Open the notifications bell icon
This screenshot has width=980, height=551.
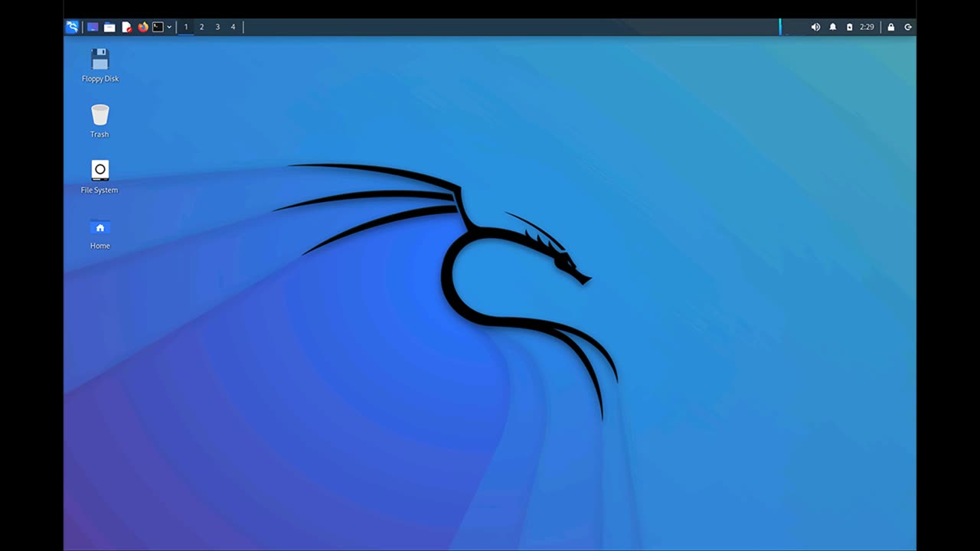tap(833, 27)
